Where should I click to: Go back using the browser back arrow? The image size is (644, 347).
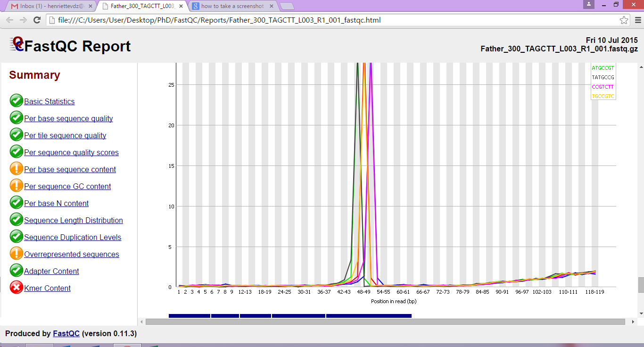(x=9, y=20)
